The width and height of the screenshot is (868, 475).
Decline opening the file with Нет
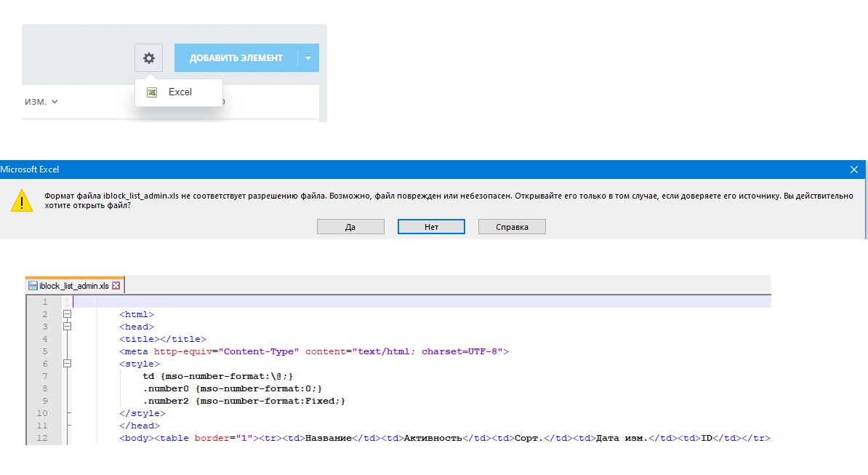coord(431,227)
